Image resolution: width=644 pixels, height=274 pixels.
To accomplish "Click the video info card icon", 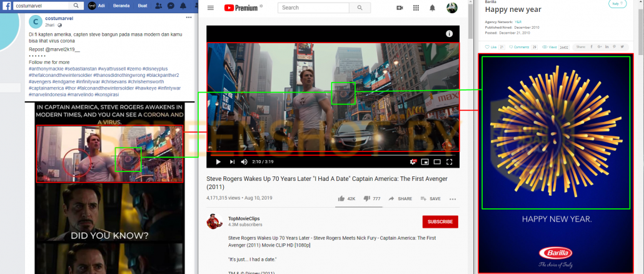I will pyautogui.click(x=450, y=34).
